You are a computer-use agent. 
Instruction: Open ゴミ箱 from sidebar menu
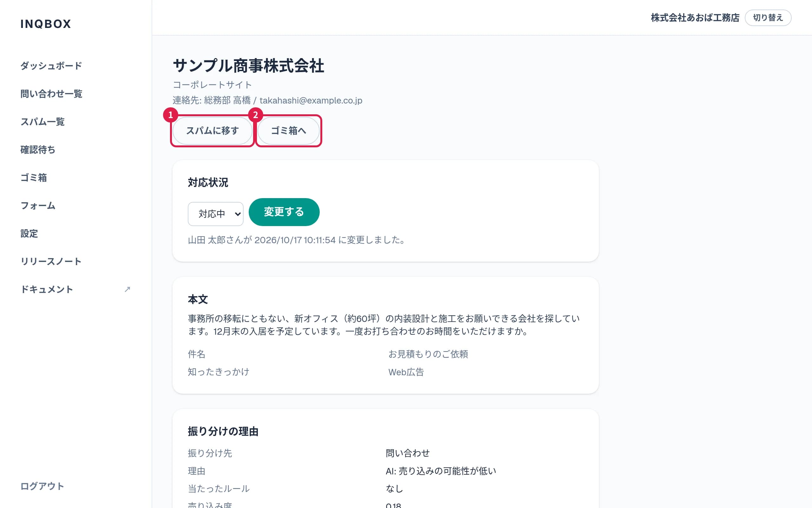click(x=34, y=177)
